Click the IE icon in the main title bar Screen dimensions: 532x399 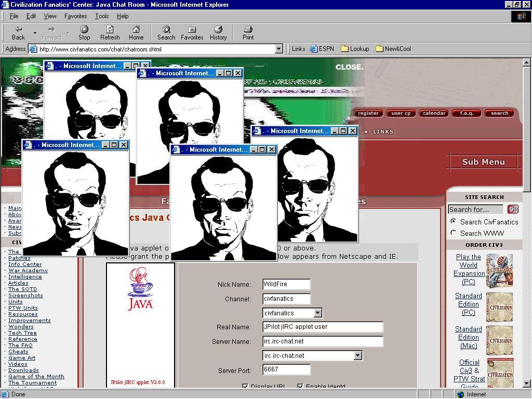click(5, 4)
